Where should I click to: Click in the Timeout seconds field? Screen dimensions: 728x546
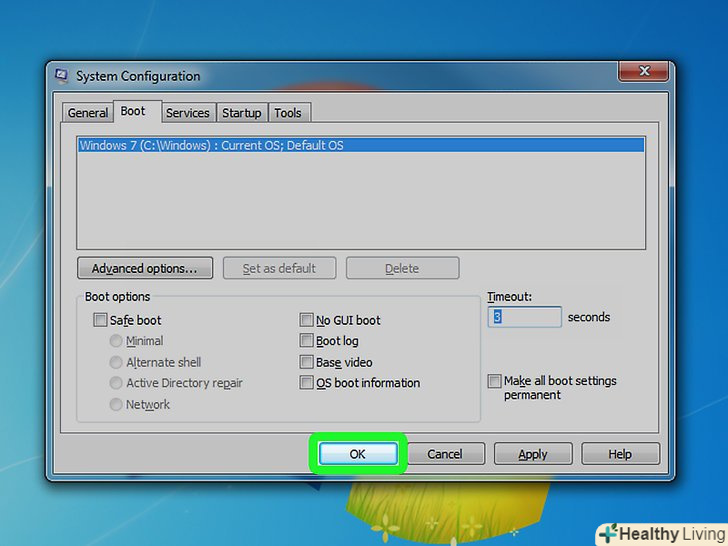(525, 317)
